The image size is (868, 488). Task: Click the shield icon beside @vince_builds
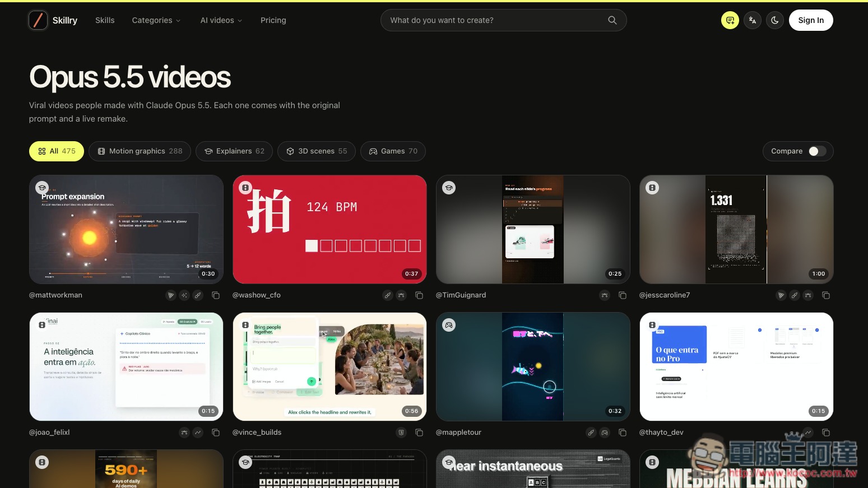401,433
